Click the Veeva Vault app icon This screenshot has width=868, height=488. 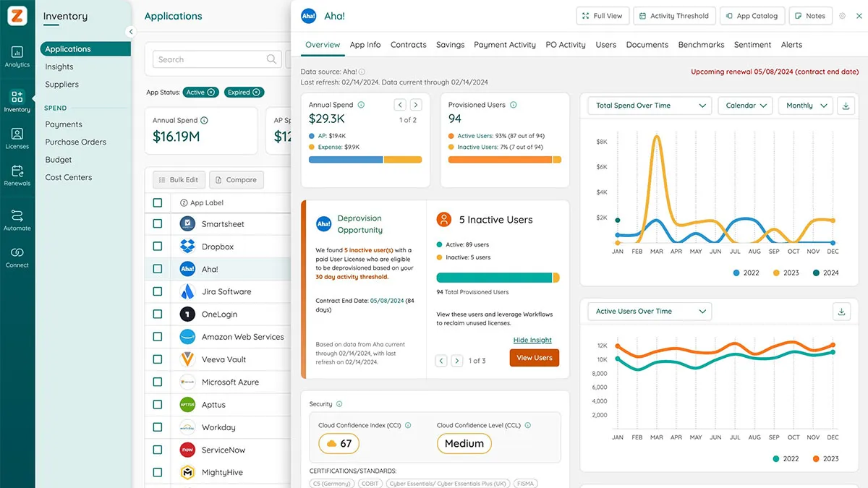[187, 359]
